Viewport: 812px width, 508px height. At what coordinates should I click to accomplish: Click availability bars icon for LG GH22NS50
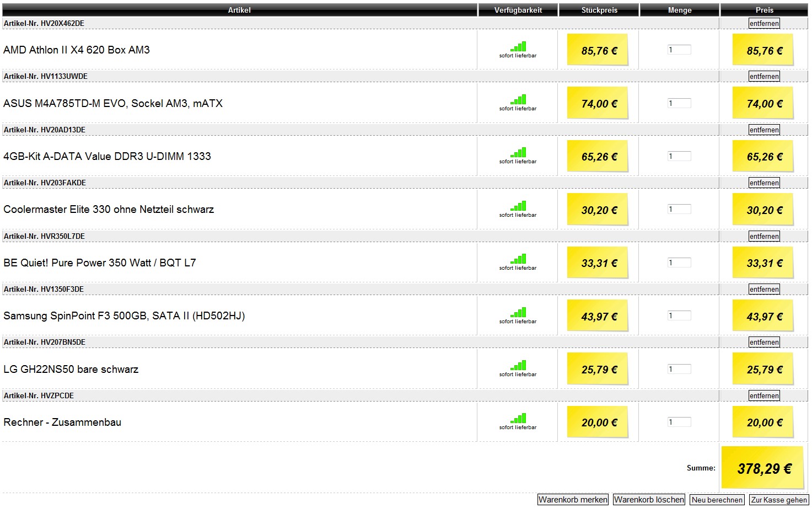coord(518,365)
